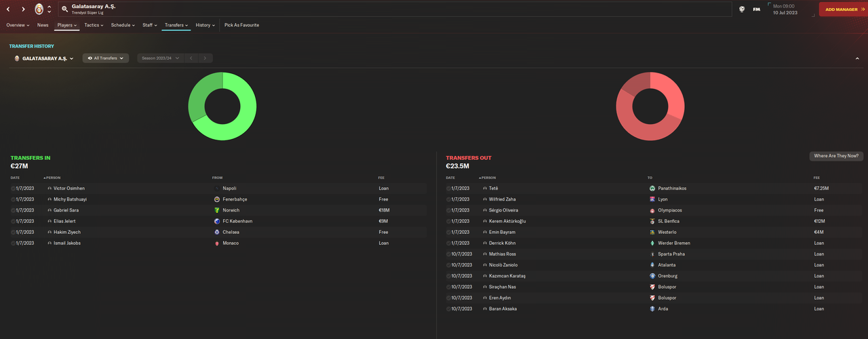Open Kerem Aktürkoğlu player link
868x339 pixels.
coord(507,221)
